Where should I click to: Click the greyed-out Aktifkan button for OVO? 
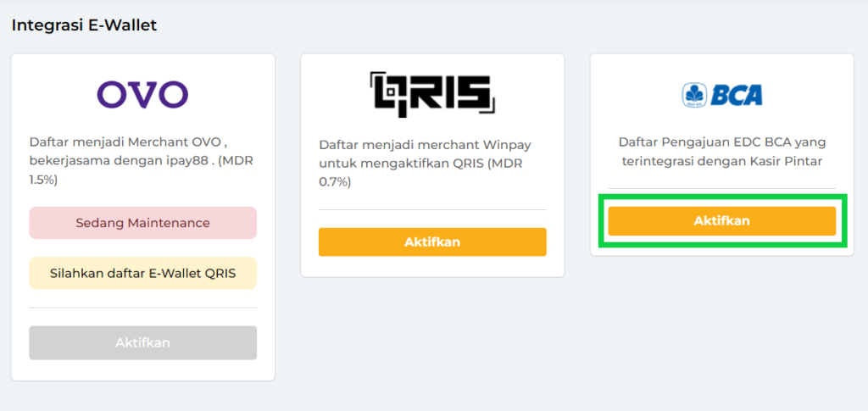pos(142,342)
